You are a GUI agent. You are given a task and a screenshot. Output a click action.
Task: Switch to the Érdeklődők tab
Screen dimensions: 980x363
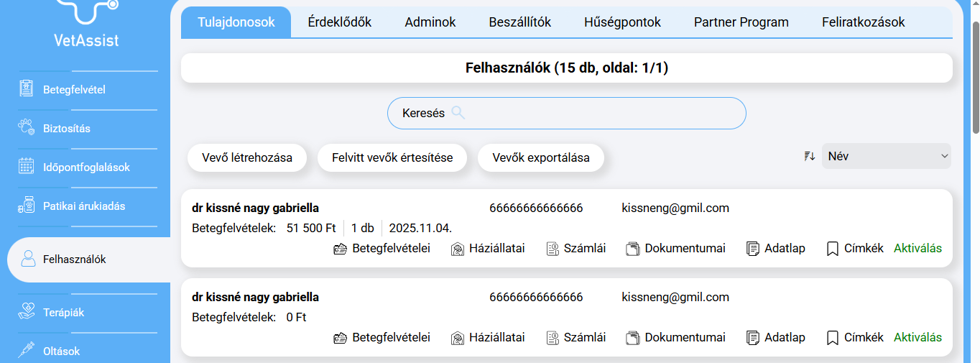[x=339, y=22]
